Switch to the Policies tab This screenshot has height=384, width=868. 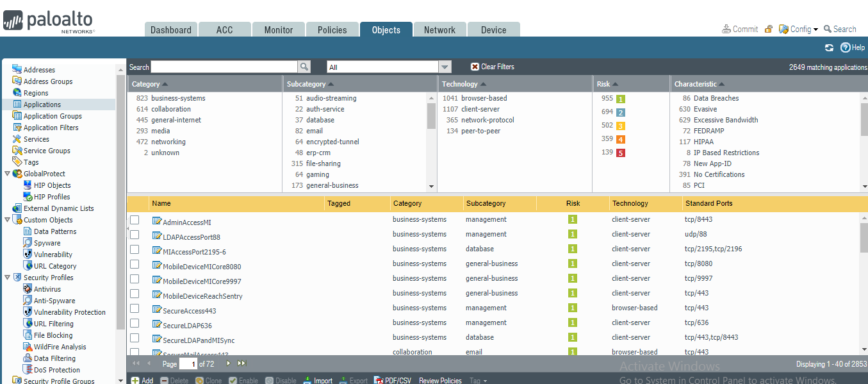pos(332,29)
